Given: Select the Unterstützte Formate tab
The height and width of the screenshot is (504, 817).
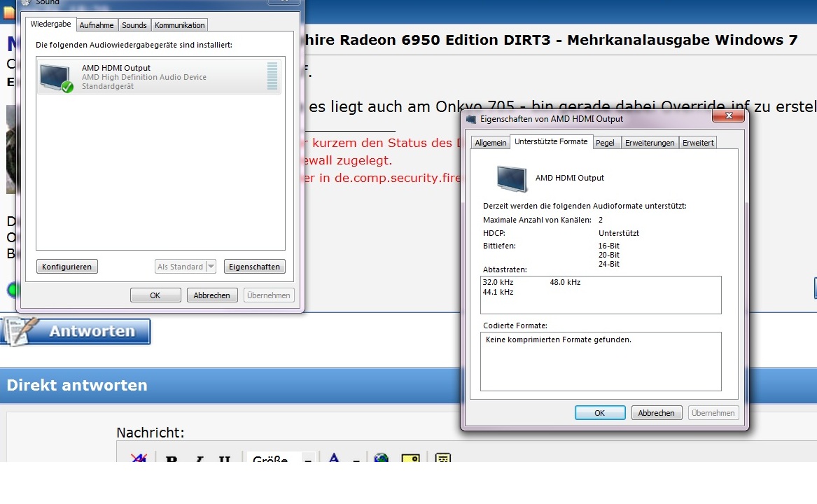Looking at the screenshot, I should point(551,141).
